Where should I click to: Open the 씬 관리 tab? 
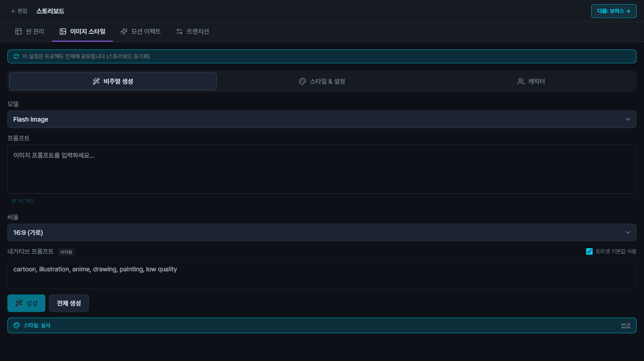coord(30,31)
